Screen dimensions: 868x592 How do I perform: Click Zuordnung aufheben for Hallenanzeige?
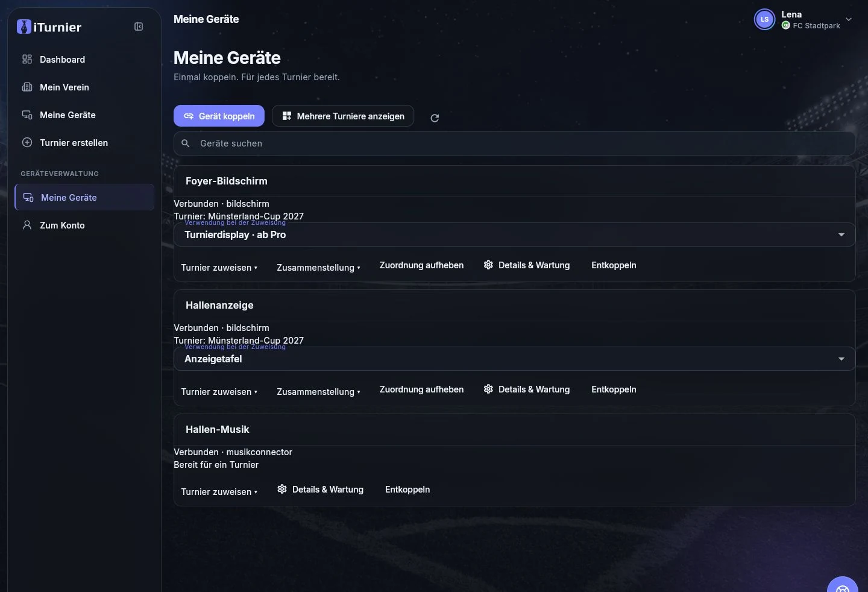click(421, 389)
